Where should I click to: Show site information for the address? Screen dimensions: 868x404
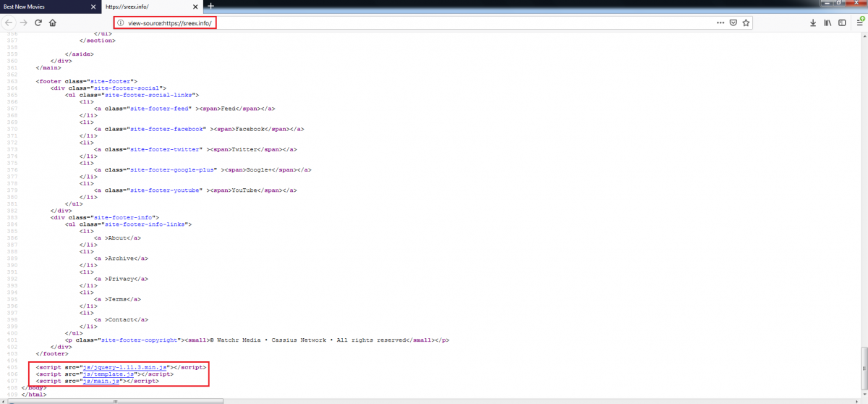pyautogui.click(x=121, y=22)
